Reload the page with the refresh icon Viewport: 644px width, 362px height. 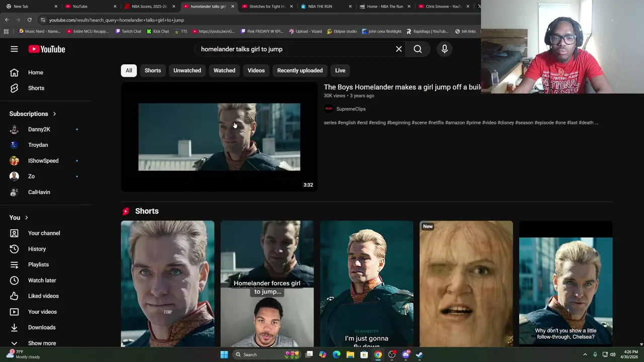coord(30,20)
